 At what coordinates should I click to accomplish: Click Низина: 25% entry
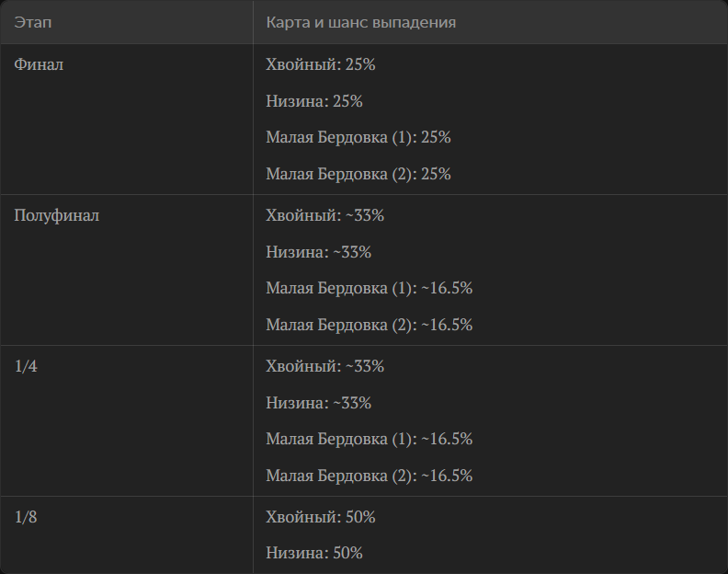pos(314,101)
